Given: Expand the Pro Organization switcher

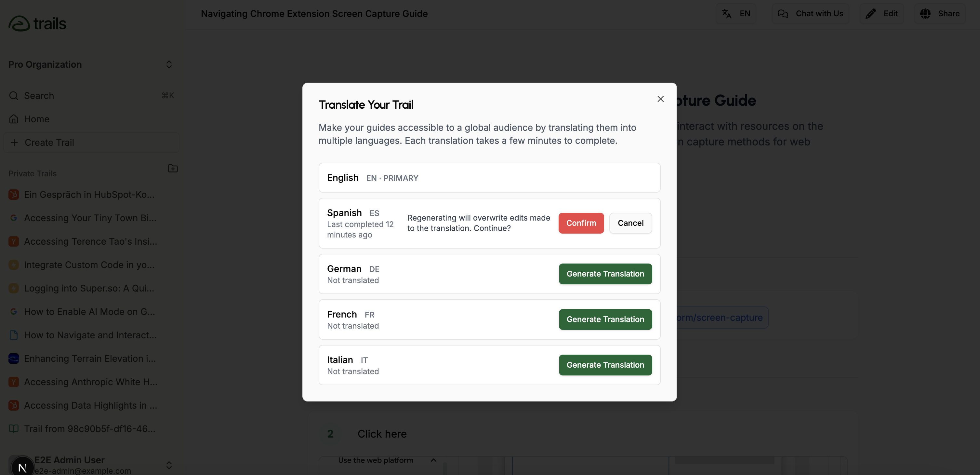Looking at the screenshot, I should click(x=91, y=65).
